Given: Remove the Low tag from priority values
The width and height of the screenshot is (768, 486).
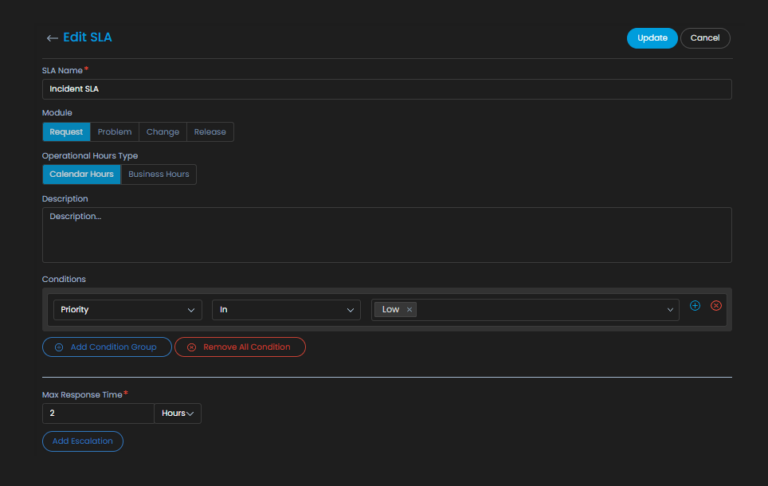Looking at the screenshot, I should coord(410,310).
